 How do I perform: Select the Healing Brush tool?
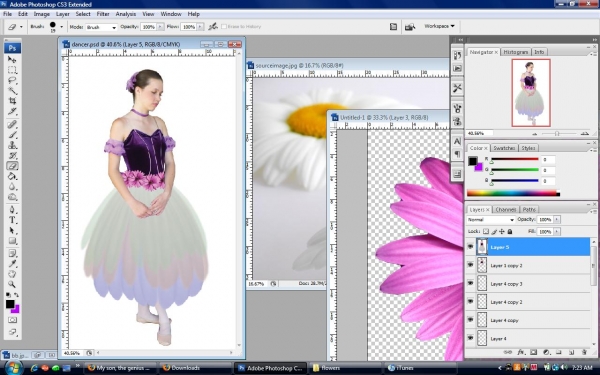point(12,124)
